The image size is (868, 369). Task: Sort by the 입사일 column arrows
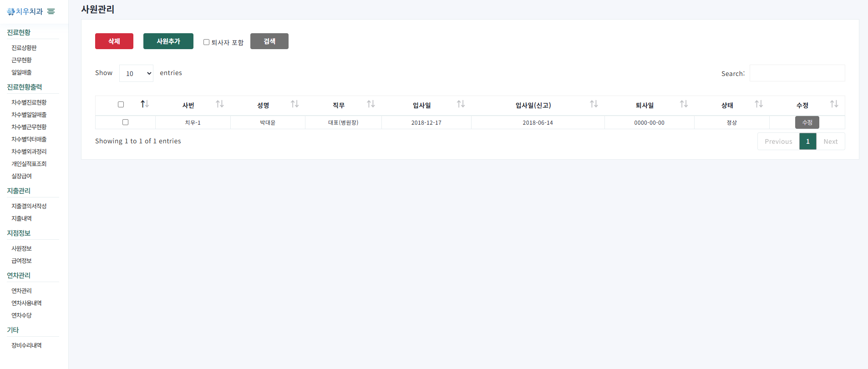[461, 104]
